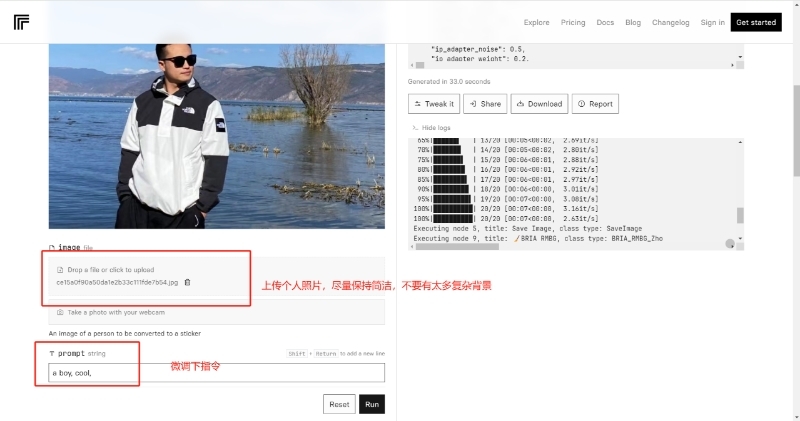Click the Sign in link
This screenshot has height=421, width=800.
pos(712,22)
